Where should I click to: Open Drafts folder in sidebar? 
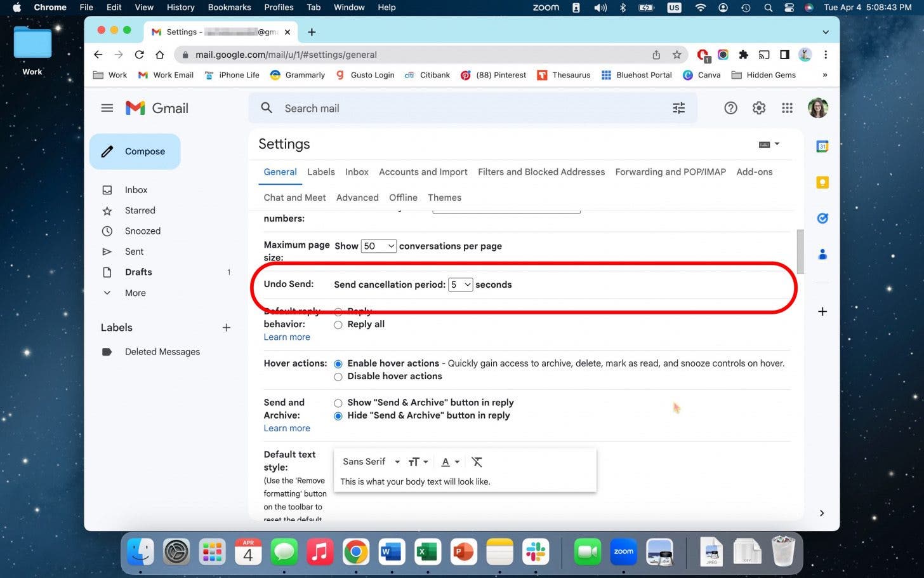point(138,272)
